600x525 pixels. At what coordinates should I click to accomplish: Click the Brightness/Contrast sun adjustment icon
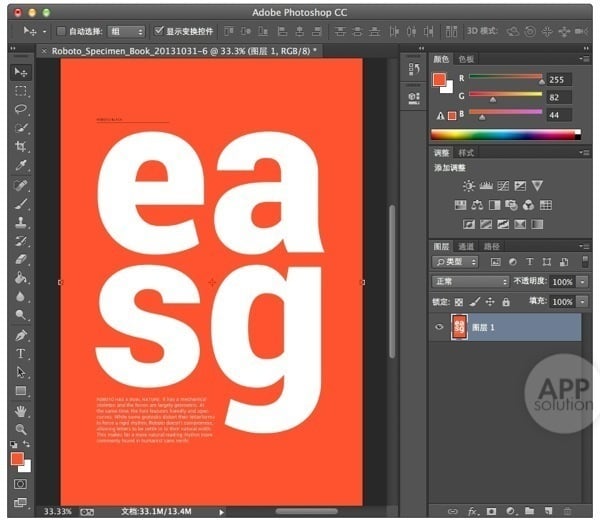point(469,186)
